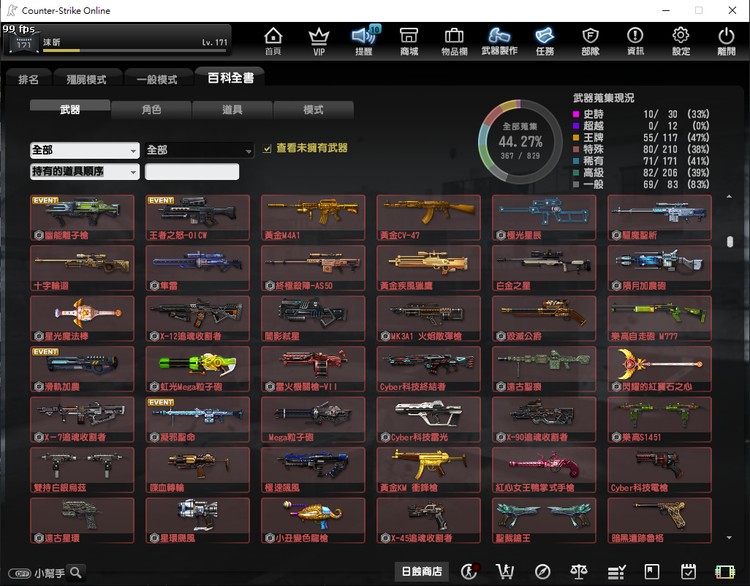
Task: Switch to the 一般模式 tab
Action: click(157, 79)
